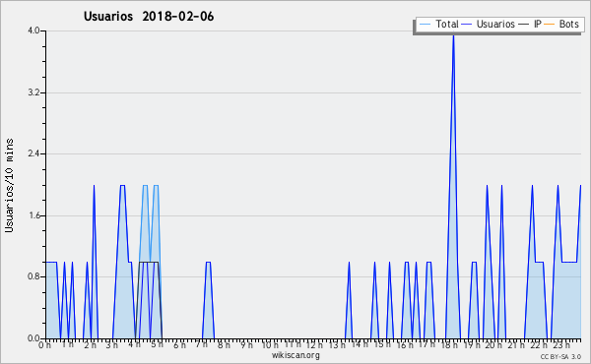Viewport: 591px width, 364px height.
Task: Click the y-axis value '1.6'
Action: [33, 215]
